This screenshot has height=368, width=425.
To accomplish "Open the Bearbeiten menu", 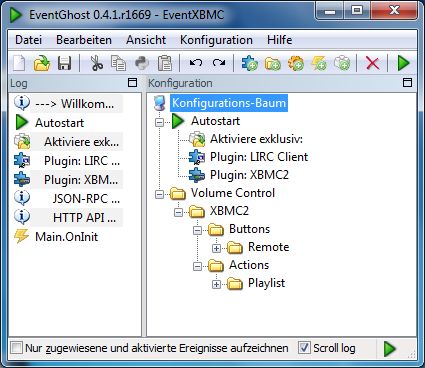I will click(x=84, y=40).
